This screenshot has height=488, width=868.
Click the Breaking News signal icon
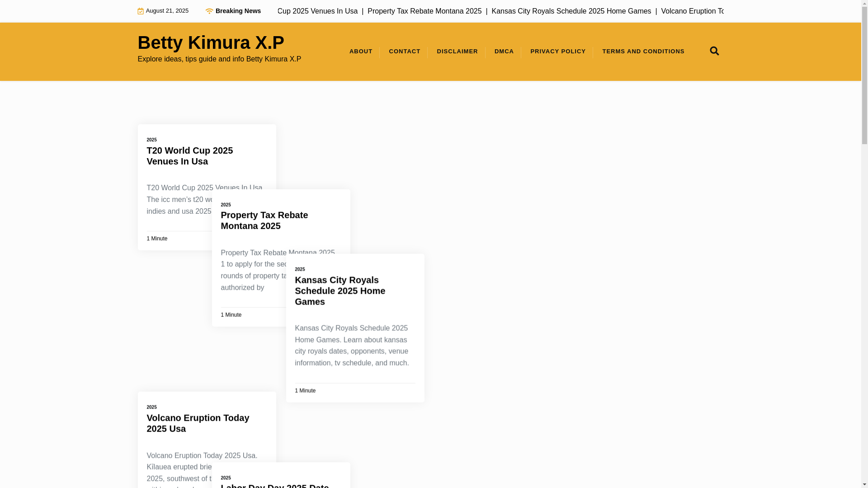209,11
